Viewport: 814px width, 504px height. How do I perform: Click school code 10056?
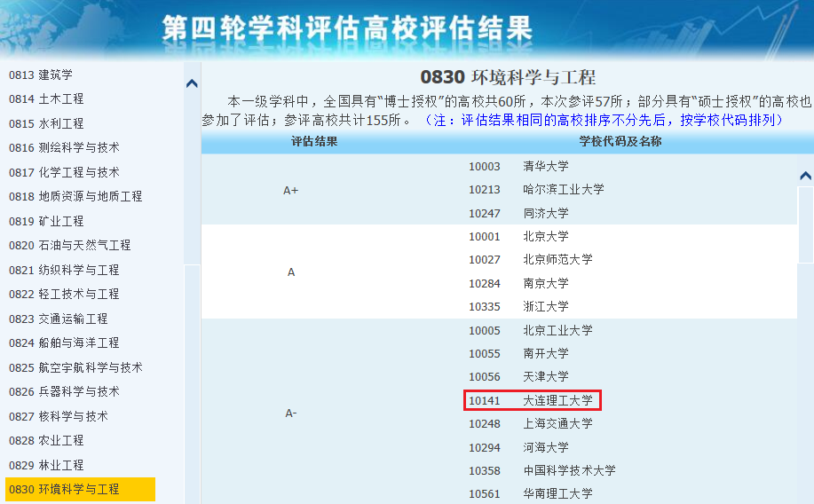(x=485, y=377)
